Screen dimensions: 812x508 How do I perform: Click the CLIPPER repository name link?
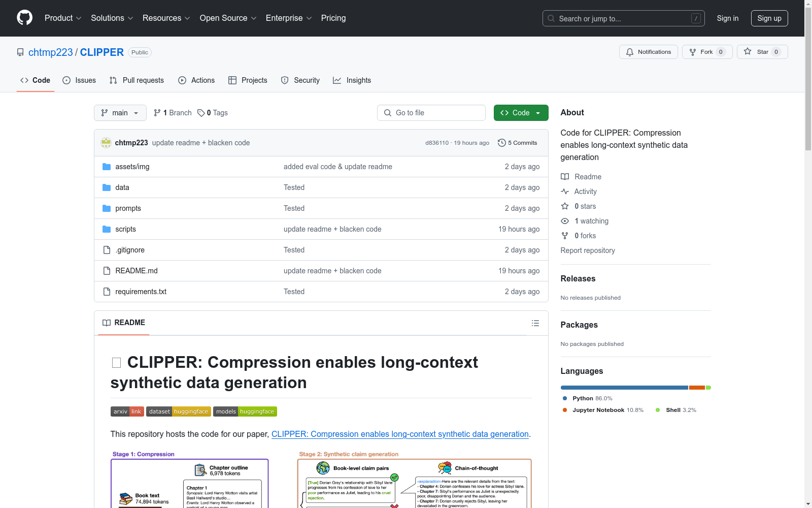(102, 52)
